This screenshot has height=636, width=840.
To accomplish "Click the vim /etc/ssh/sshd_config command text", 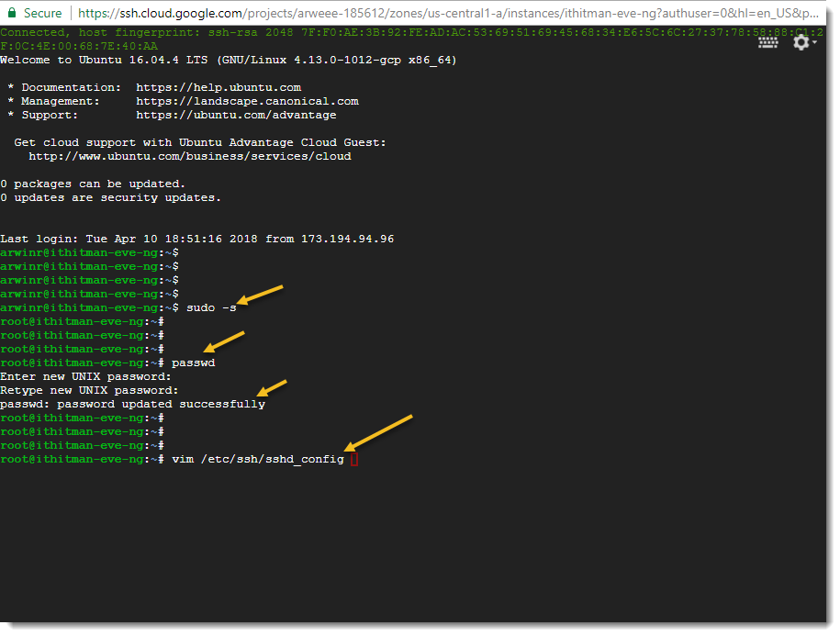I will (x=258, y=458).
